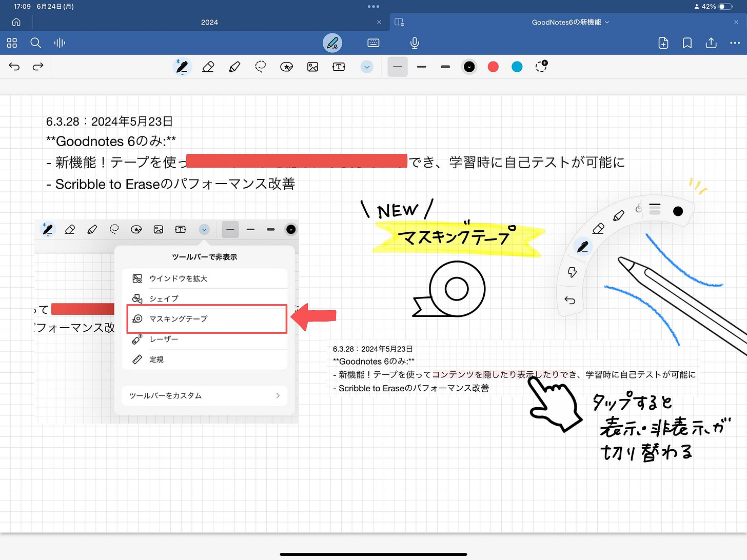Viewport: 747px width, 560px height.
Task: Pick the red pen color swatch
Action: (493, 67)
